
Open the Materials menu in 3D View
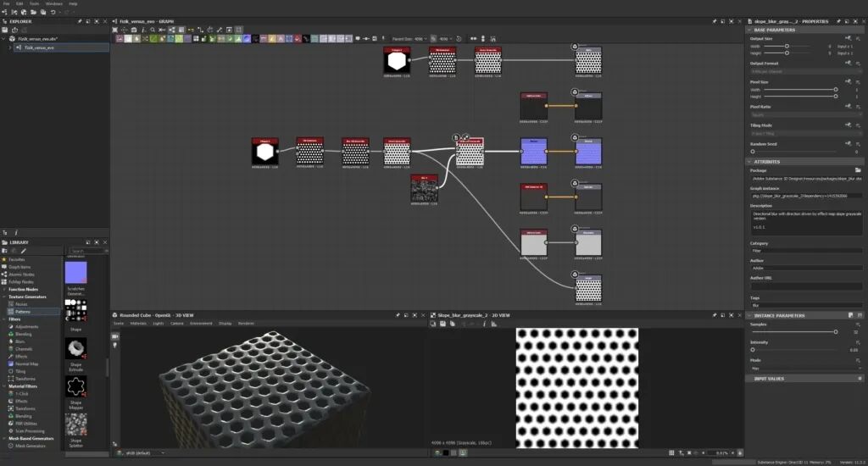138,323
